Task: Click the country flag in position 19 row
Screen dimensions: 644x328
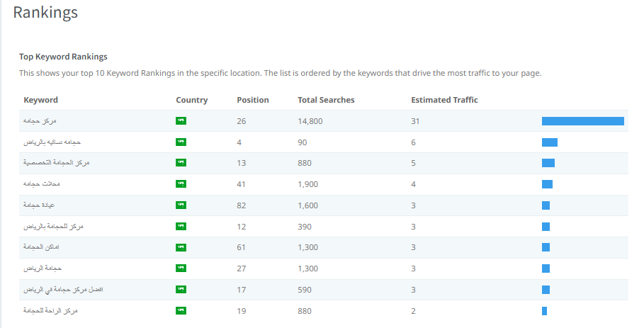Action: 181,310
